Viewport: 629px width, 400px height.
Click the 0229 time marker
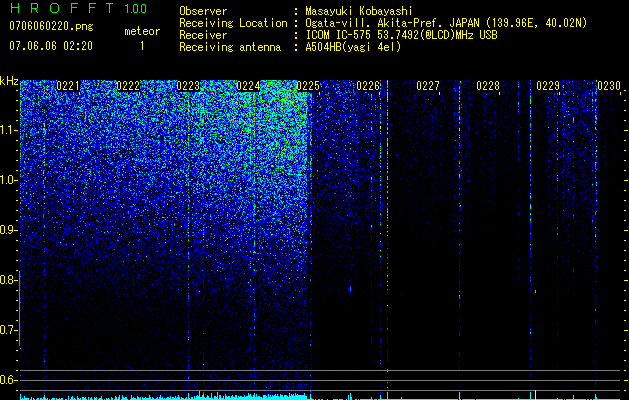tap(548, 86)
